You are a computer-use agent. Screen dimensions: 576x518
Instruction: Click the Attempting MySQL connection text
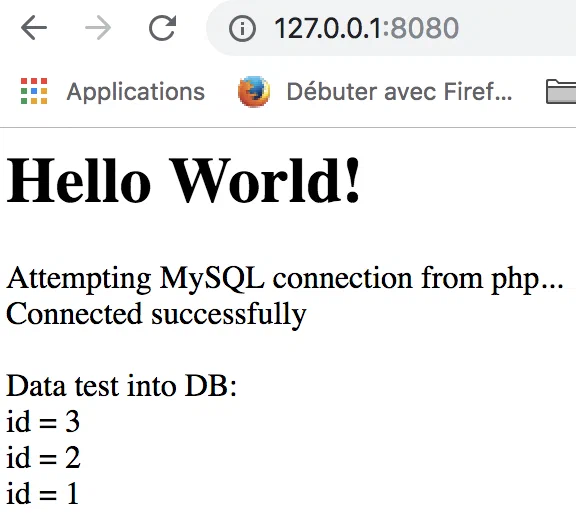pos(285,279)
